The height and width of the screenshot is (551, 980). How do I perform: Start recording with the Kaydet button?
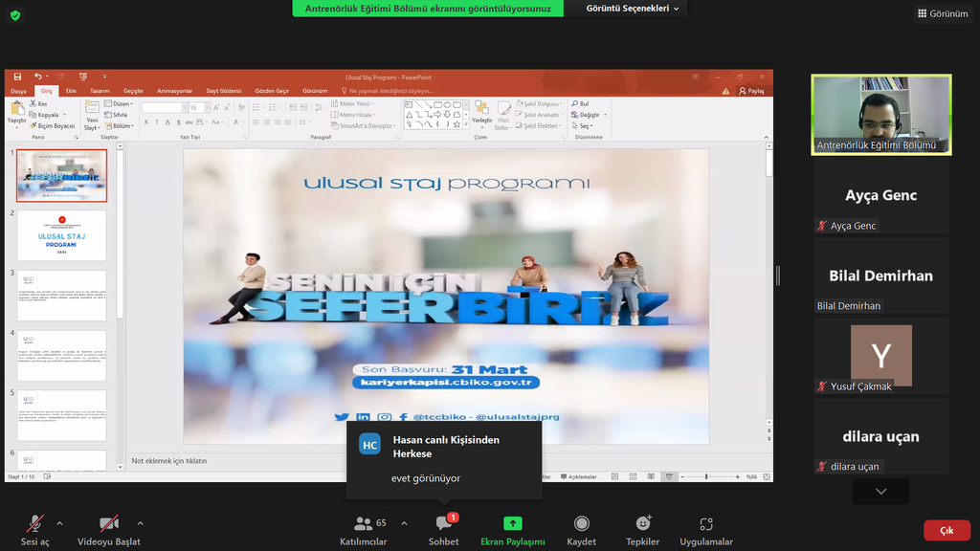(x=581, y=529)
